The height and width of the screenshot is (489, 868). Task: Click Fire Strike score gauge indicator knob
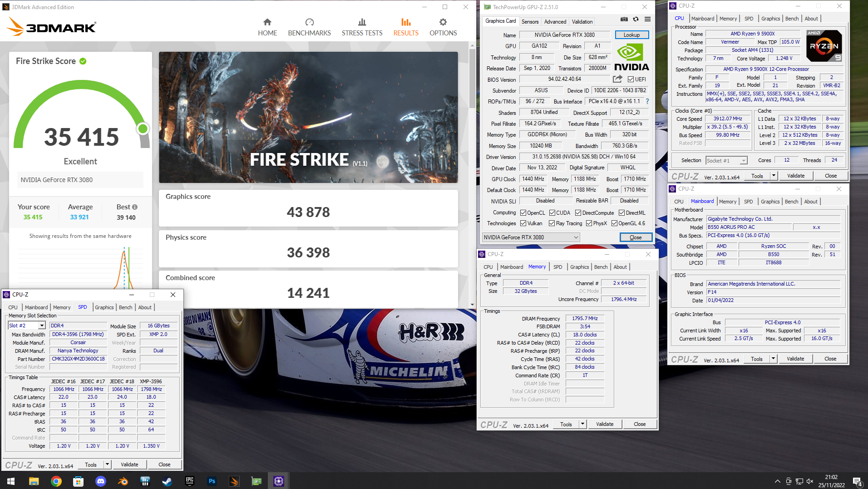[x=143, y=129]
